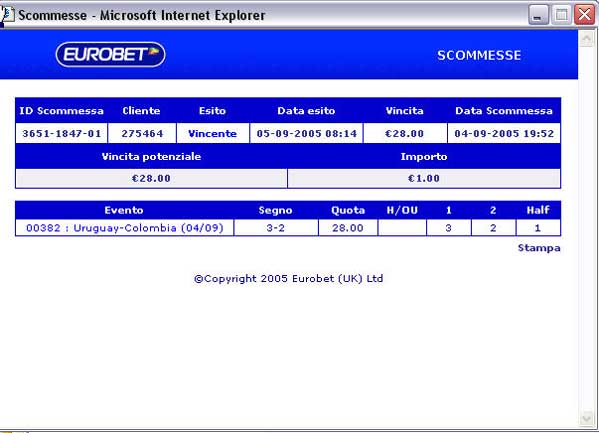Image resolution: width=599 pixels, height=433 pixels.
Task: Click the Importo €1.00 cell
Action: click(x=424, y=178)
